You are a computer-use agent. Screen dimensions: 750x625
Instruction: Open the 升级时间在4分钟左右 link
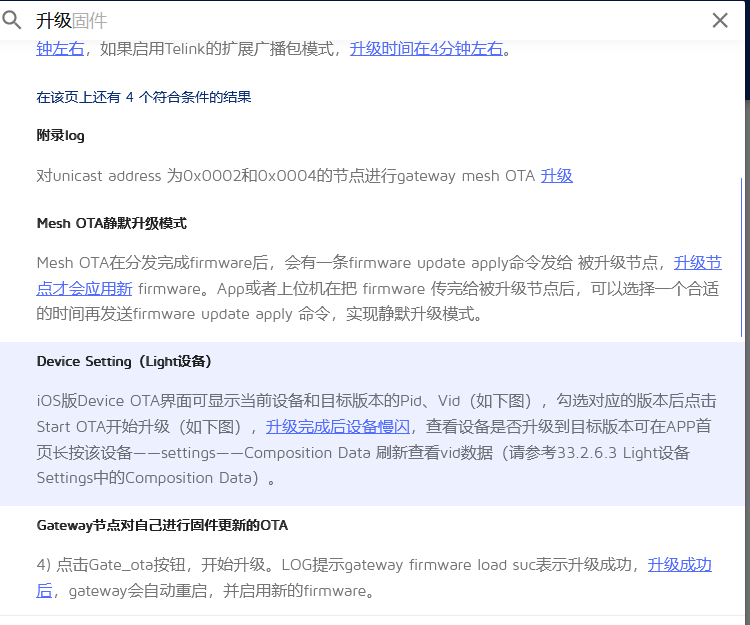(x=426, y=48)
